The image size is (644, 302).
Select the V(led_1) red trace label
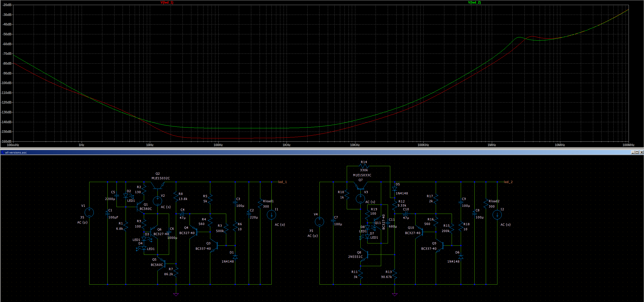tap(167, 2)
